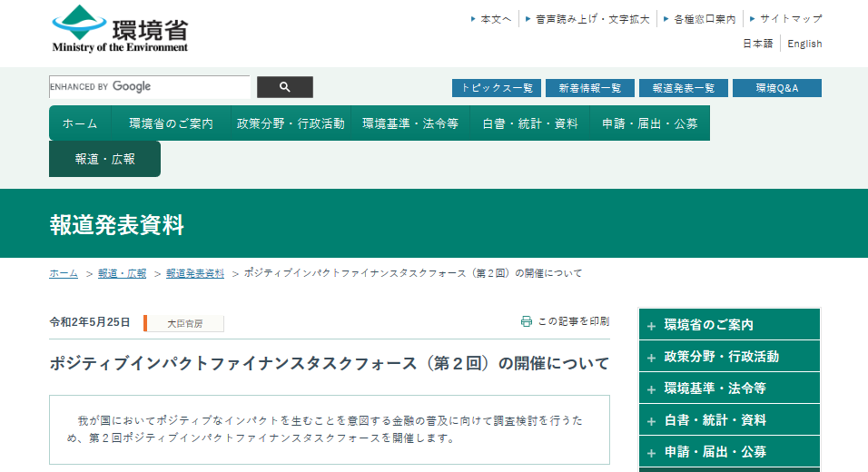Open 報道・広報 navigation menu item

104,159
